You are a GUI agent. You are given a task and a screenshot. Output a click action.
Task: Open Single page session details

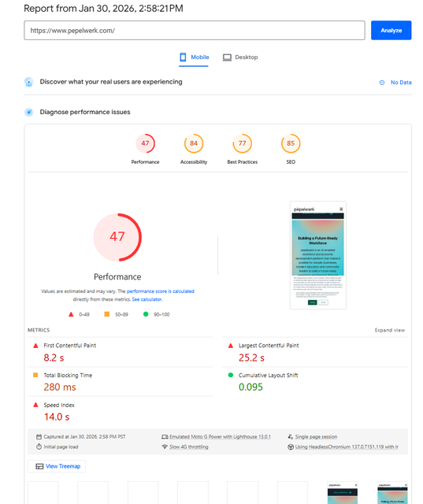[x=317, y=437]
